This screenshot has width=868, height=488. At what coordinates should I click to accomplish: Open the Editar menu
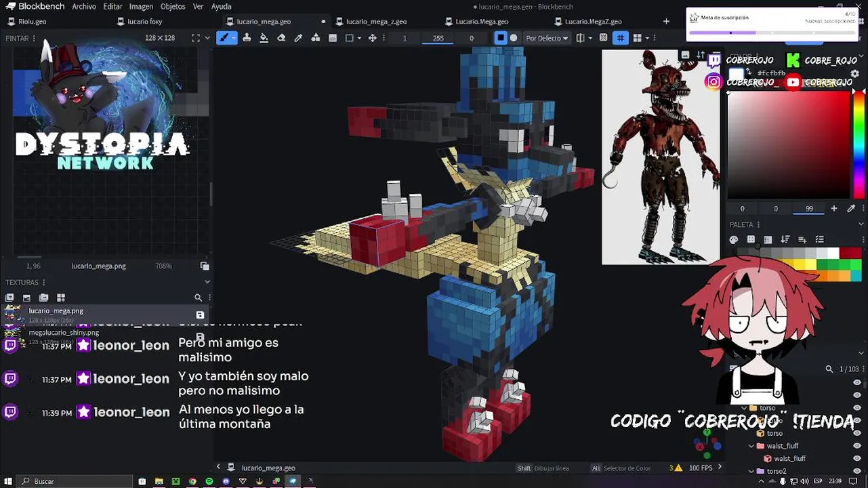pyautogui.click(x=112, y=6)
